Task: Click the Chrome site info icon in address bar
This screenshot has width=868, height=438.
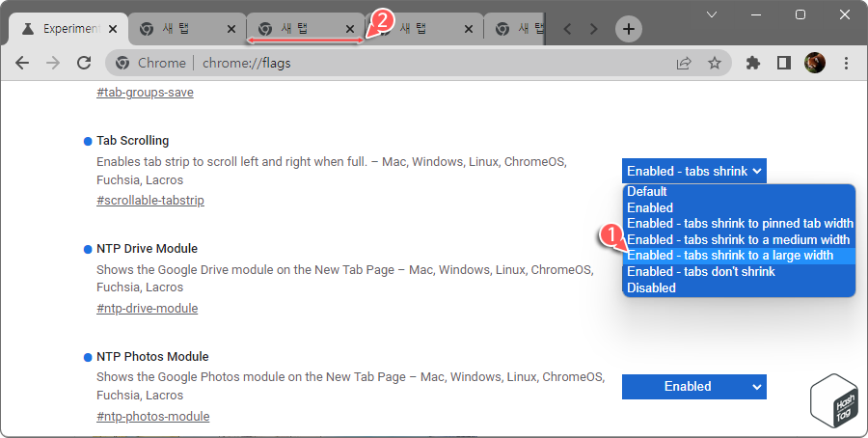Action: (122, 63)
